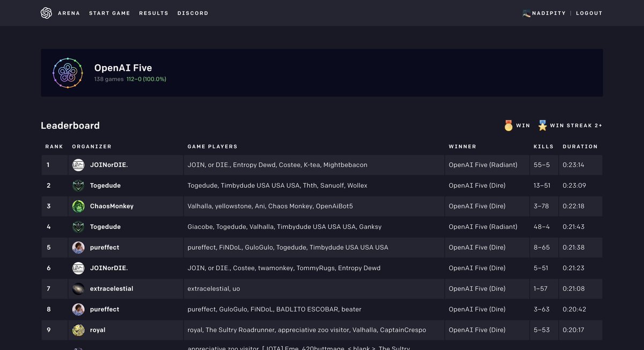The width and height of the screenshot is (644, 350).
Task: Go to the RESULTS page
Action: [153, 13]
